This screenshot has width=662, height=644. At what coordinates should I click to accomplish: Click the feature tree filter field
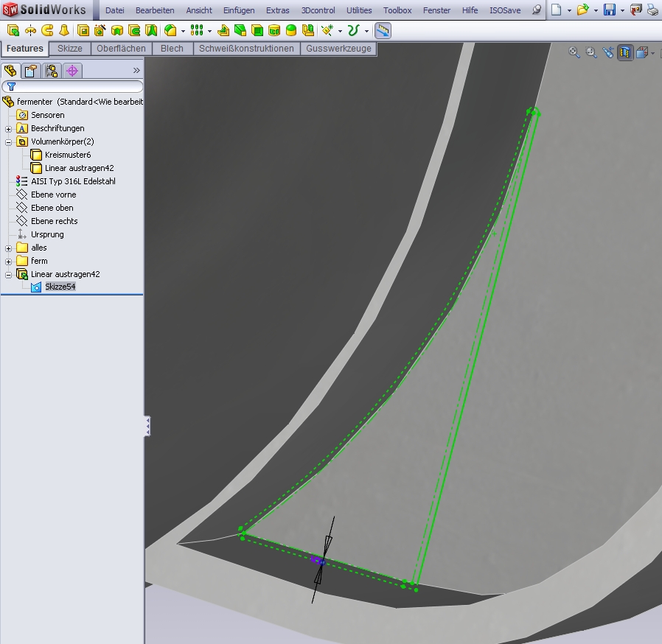[x=76, y=86]
